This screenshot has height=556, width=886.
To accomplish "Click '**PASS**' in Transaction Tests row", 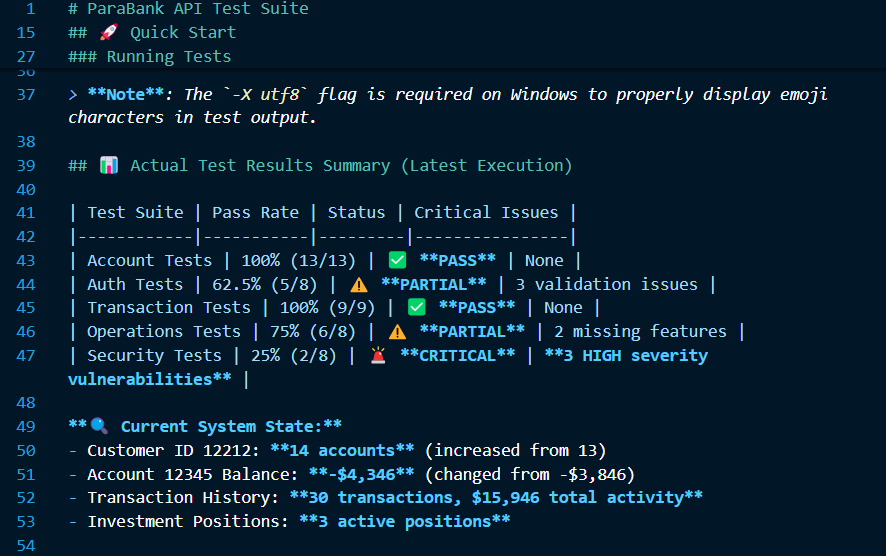I will click(476, 308).
